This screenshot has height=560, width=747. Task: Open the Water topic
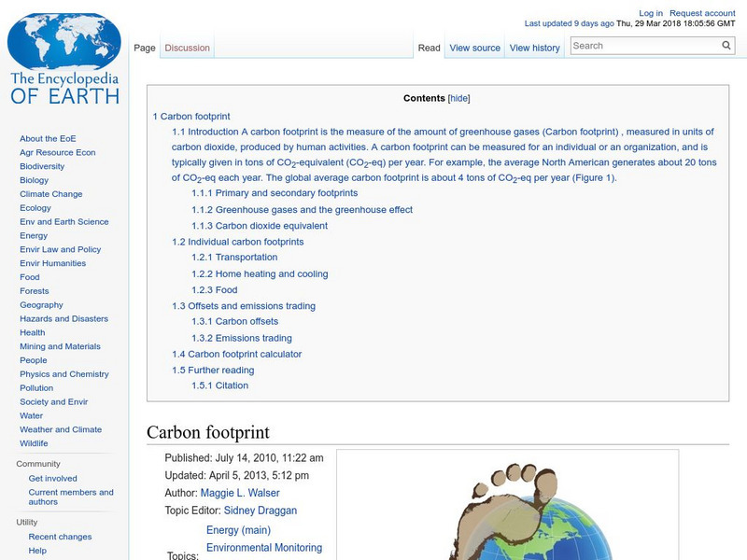tap(31, 415)
